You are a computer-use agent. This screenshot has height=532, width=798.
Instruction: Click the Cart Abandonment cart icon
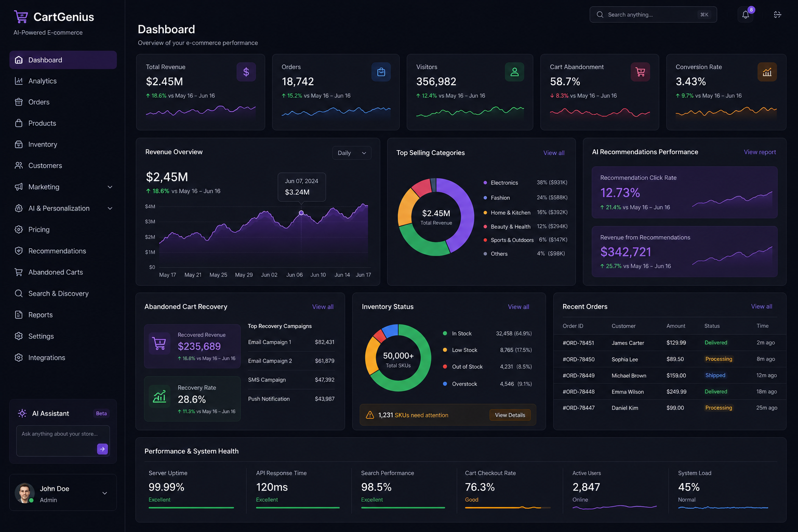click(641, 72)
